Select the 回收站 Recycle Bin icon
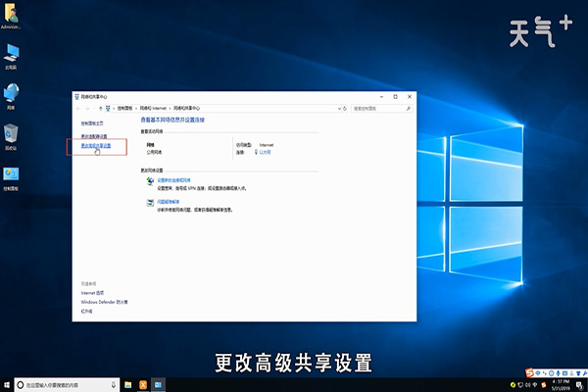 tap(11, 137)
